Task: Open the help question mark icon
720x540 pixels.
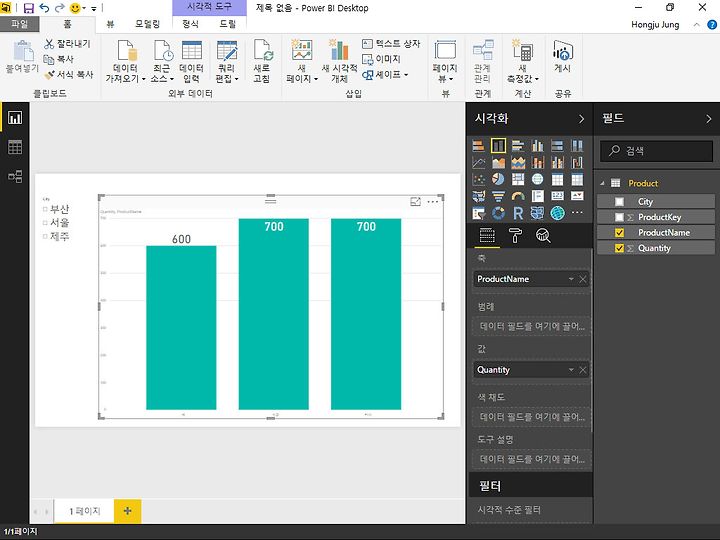Action: (x=712, y=25)
